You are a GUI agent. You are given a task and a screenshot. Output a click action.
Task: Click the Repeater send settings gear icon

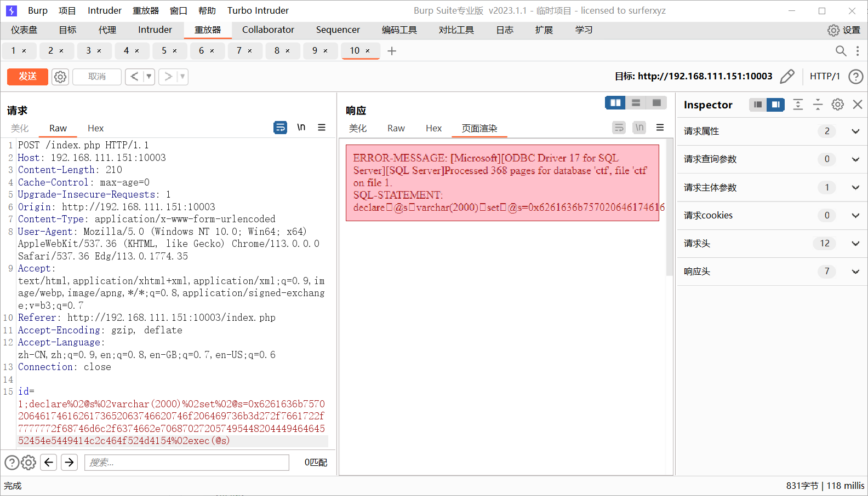point(60,77)
